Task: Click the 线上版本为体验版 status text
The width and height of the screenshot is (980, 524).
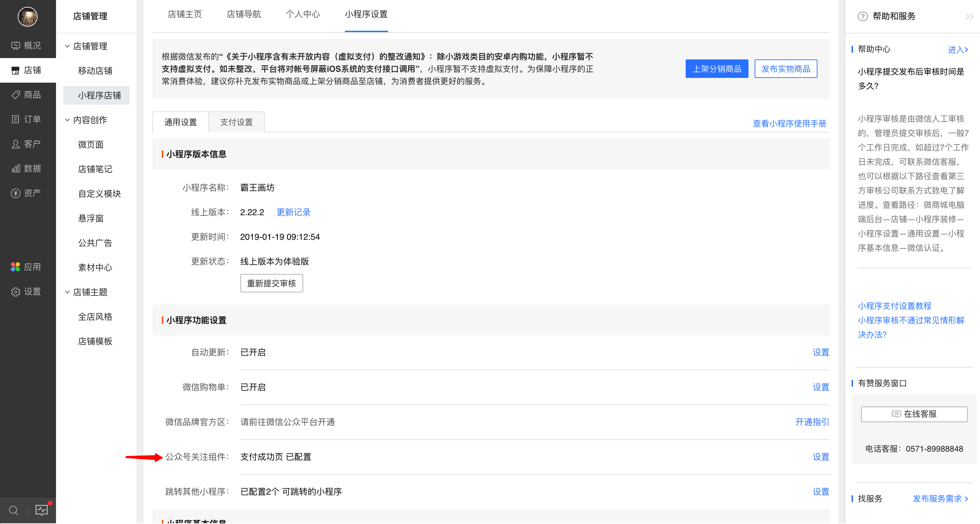Action: click(274, 262)
